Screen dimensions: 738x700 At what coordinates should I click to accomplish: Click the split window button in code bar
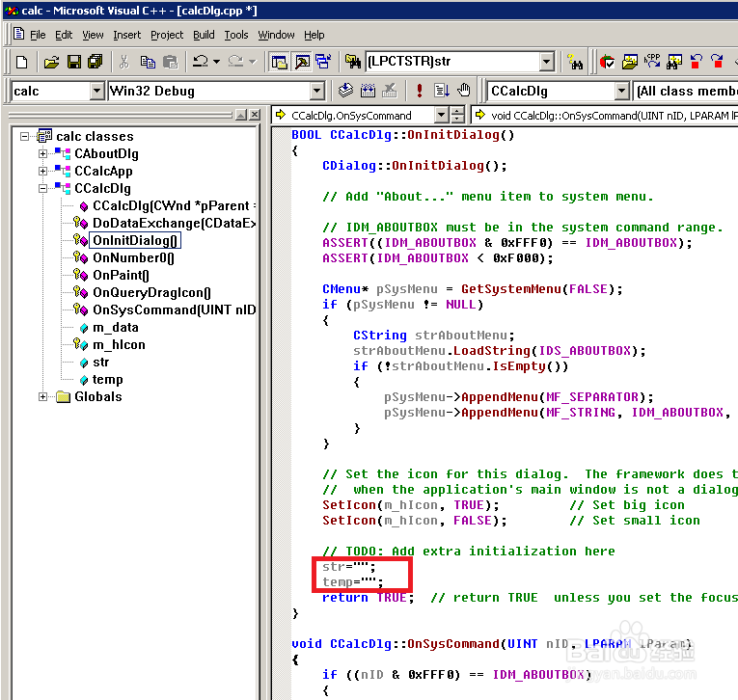pos(457,115)
